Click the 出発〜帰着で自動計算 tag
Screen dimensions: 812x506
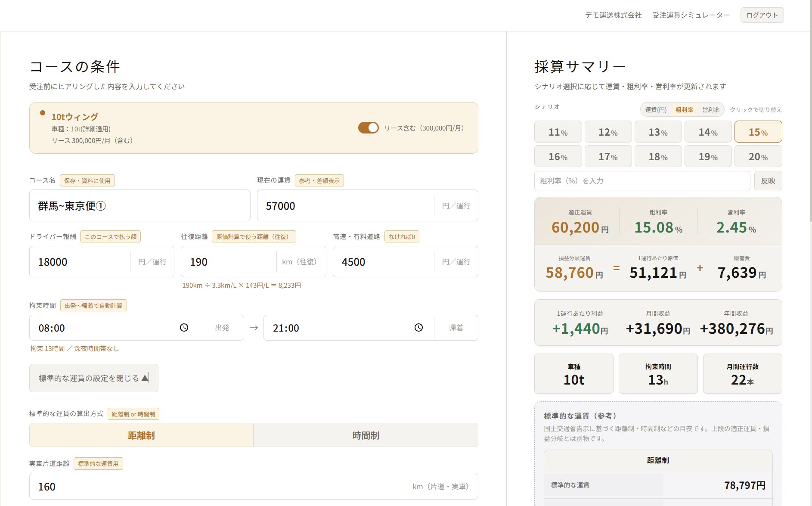(93, 306)
